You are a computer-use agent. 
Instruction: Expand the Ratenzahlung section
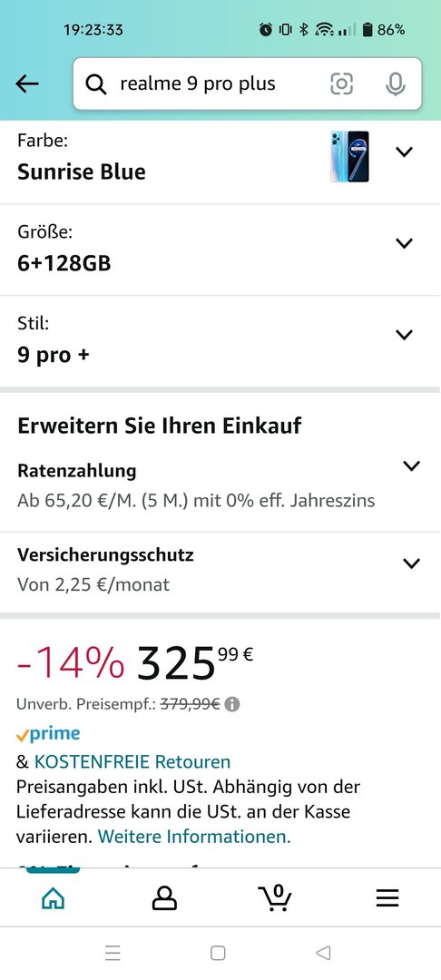coord(220,485)
